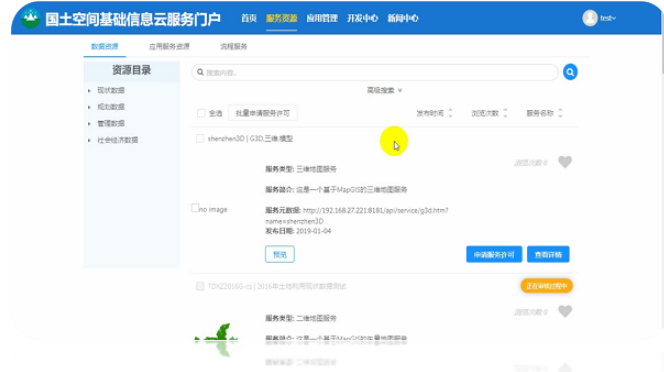Click the TDXZ2016G-cs map thumbnail

tap(216, 333)
